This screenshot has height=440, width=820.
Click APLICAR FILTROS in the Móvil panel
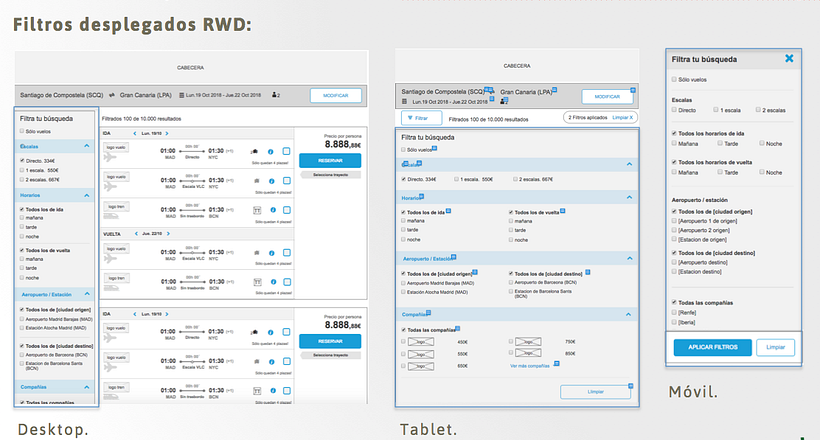tap(713, 347)
